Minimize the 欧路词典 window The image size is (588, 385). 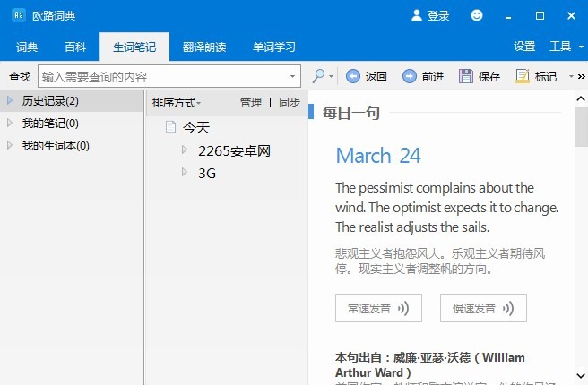click(508, 16)
